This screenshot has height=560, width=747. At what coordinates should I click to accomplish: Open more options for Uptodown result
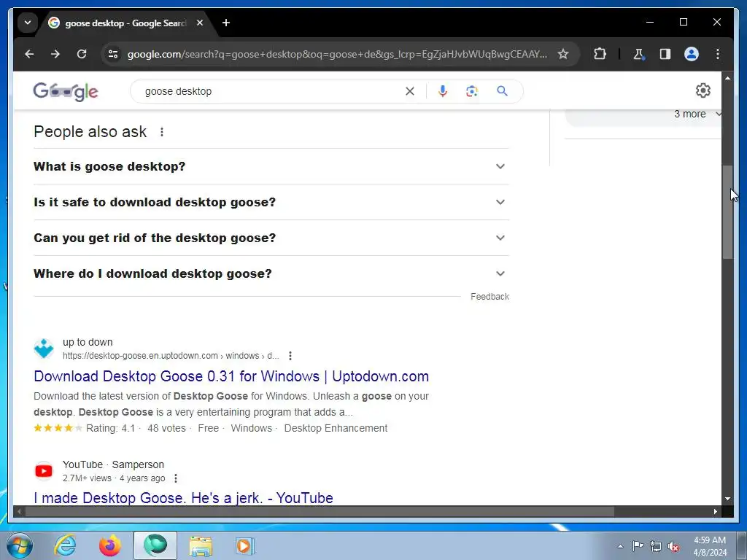click(290, 356)
